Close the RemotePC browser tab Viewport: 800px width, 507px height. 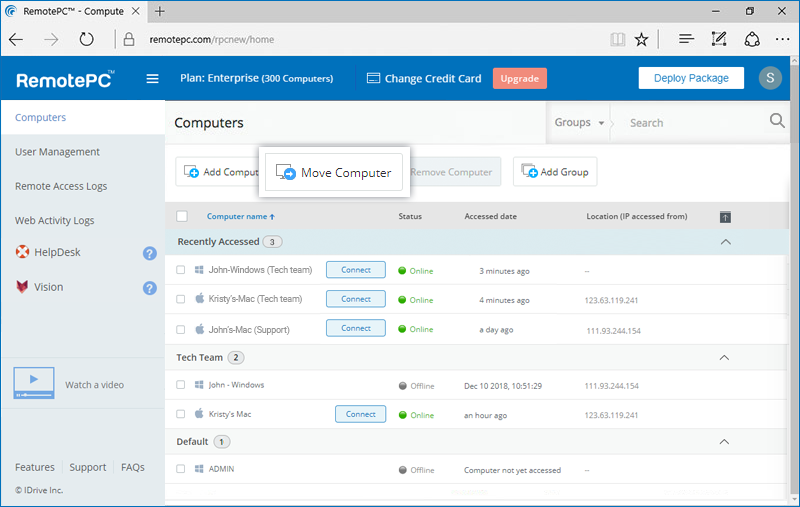coord(136,11)
